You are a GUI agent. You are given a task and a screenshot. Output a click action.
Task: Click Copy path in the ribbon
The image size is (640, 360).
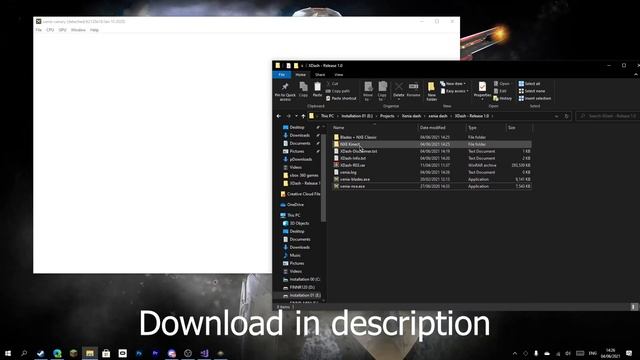click(338, 91)
